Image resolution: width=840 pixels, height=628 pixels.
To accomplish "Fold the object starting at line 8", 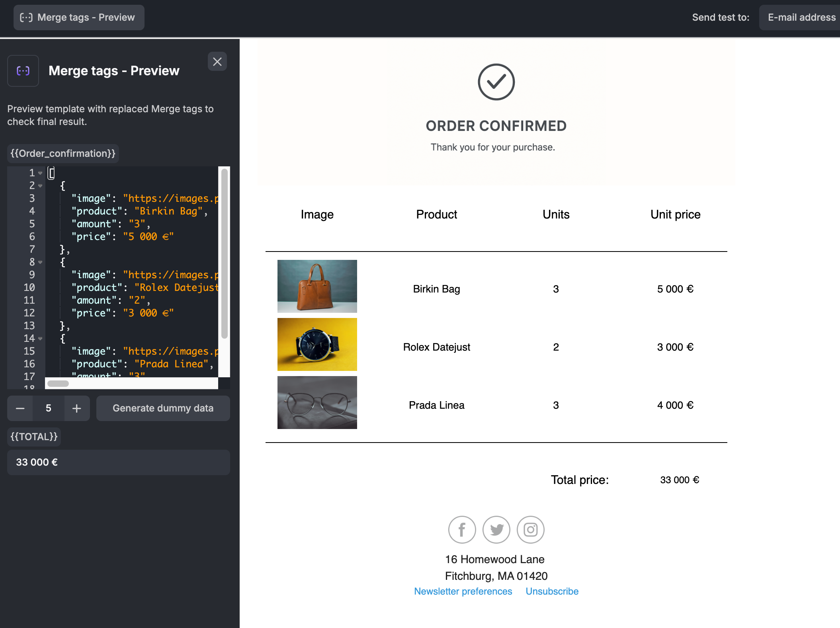I will click(40, 262).
